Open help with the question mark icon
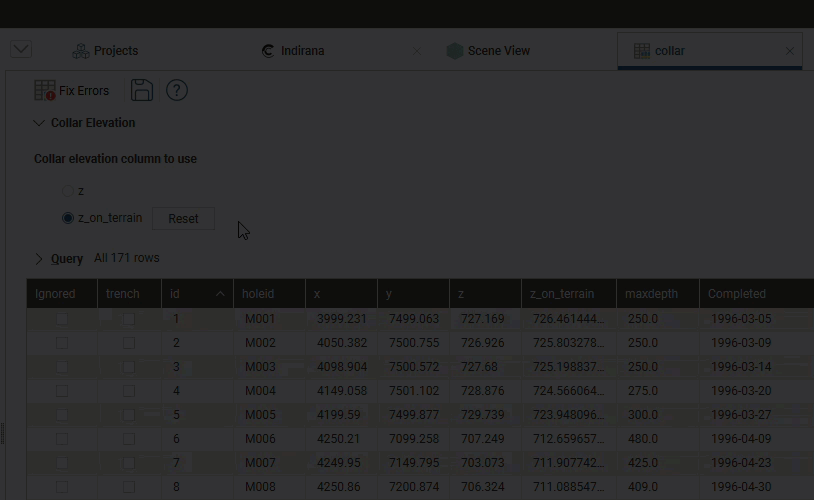 click(x=177, y=91)
